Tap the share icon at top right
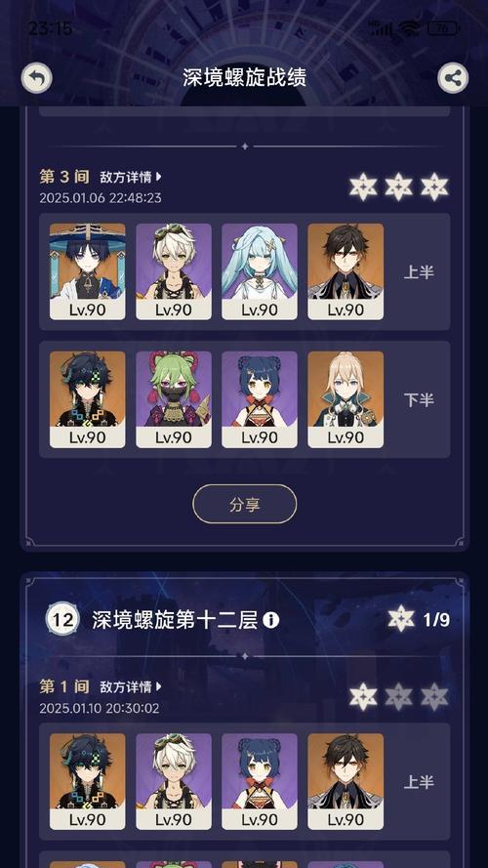The width and height of the screenshot is (488, 868). [x=453, y=78]
